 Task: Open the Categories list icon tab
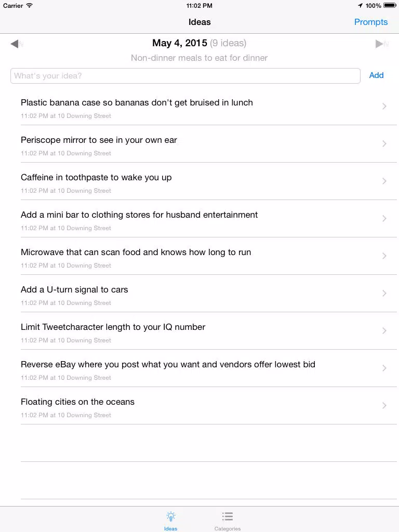[x=228, y=516]
